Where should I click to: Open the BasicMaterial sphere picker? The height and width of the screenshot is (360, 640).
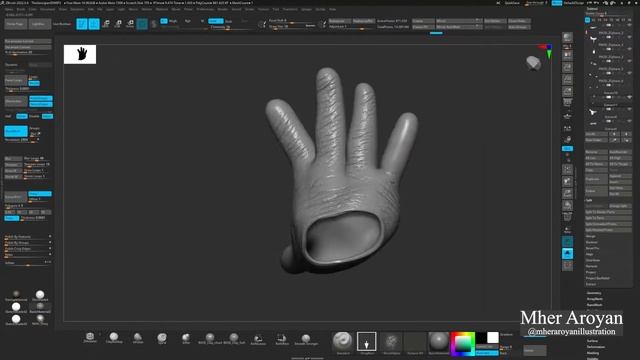[439, 342]
